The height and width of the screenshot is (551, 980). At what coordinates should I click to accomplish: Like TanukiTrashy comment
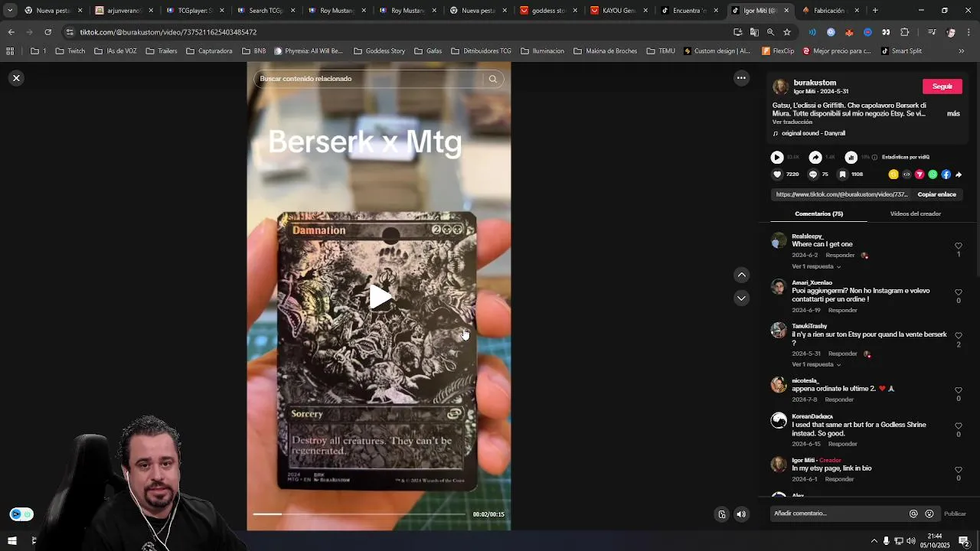click(959, 336)
